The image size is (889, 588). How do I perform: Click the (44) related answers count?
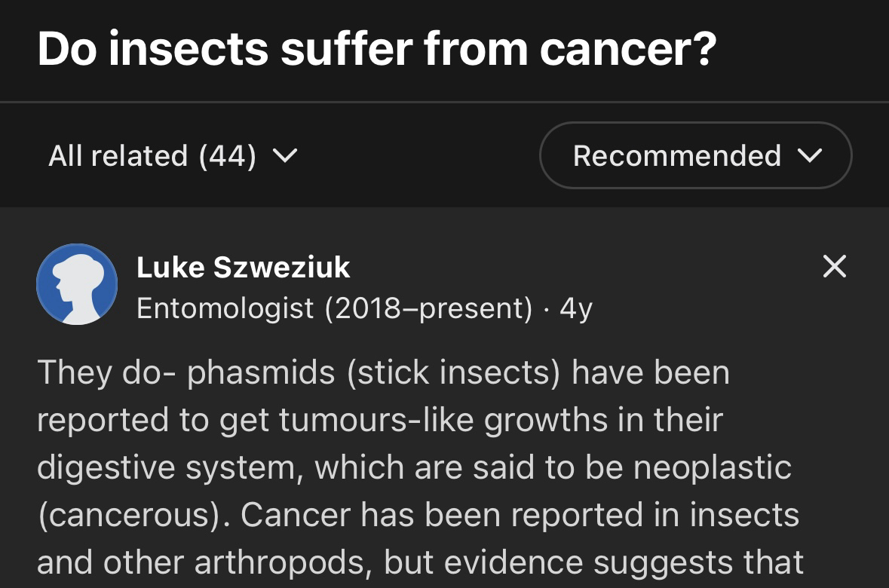[227, 156]
